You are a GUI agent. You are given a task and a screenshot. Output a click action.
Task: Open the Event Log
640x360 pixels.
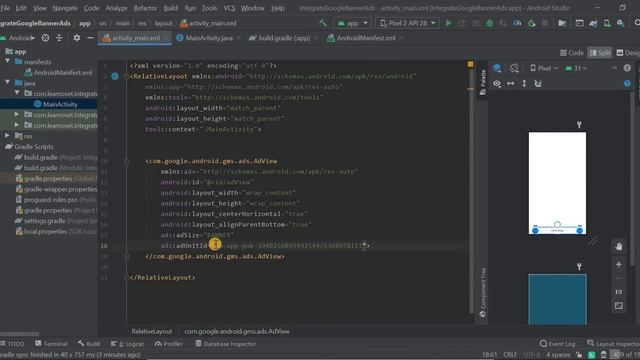pos(558,344)
